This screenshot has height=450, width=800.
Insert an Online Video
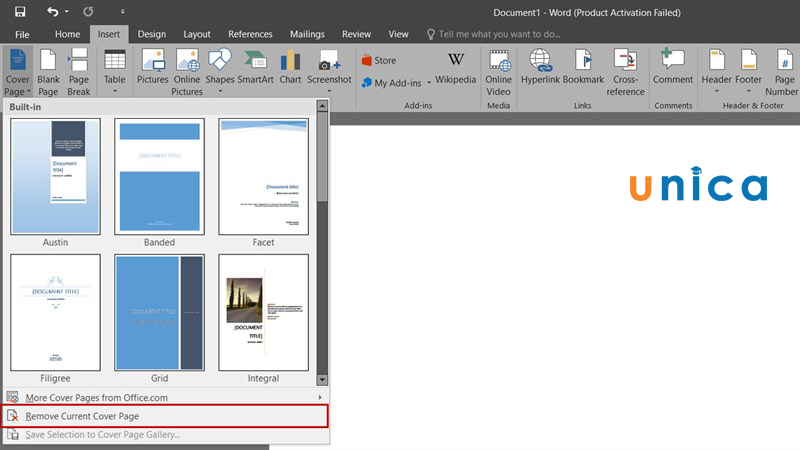(x=498, y=71)
